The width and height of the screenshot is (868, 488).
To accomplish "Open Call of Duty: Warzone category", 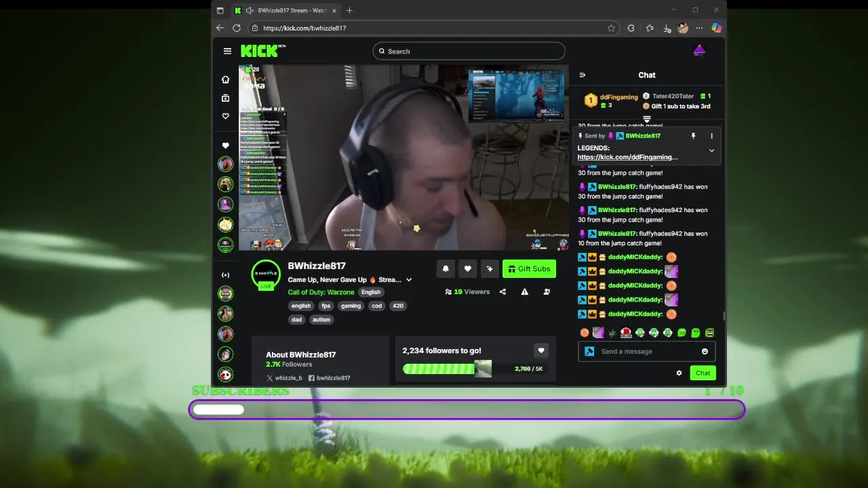I will [321, 292].
